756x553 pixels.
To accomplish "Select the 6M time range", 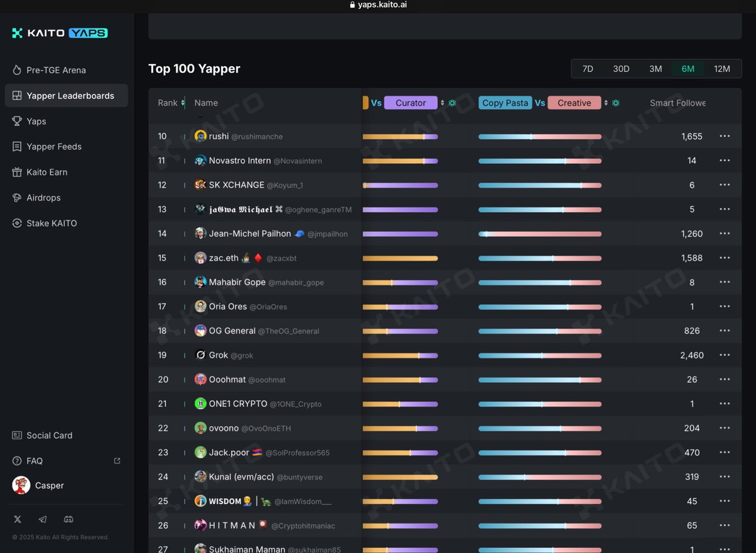I will pyautogui.click(x=688, y=69).
